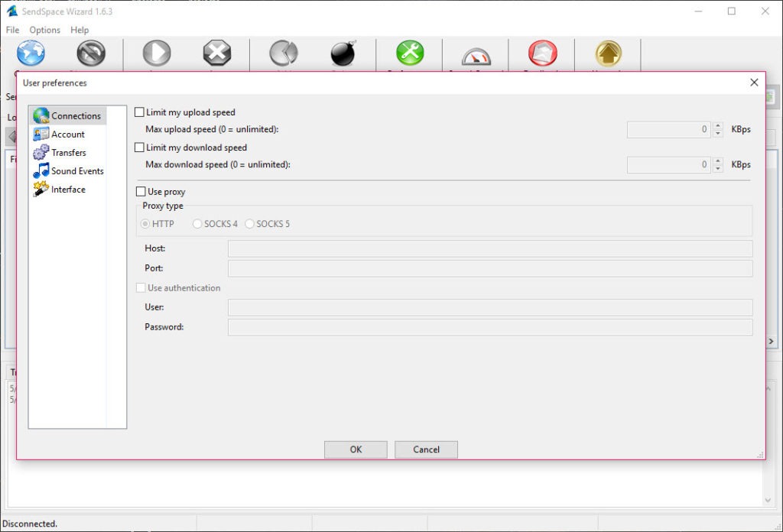This screenshot has width=783, height=532.
Task: Click the gray pie chart toolbar icon
Action: pos(283,53)
